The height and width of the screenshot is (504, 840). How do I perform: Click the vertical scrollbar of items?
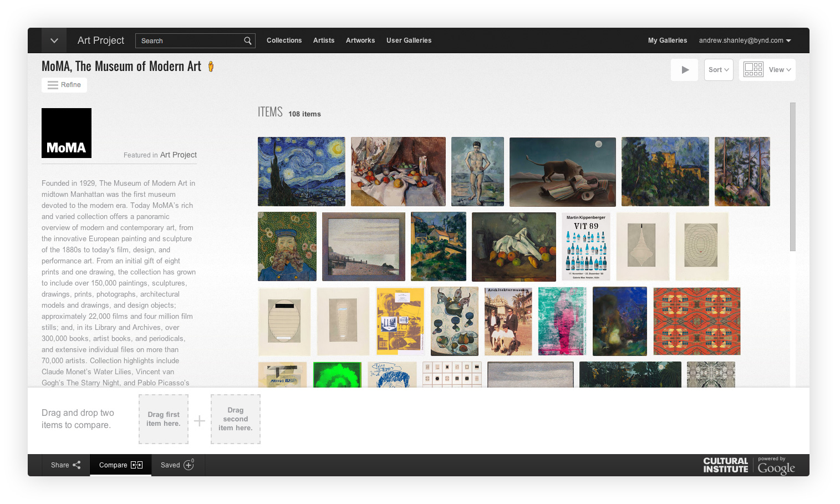tap(793, 177)
